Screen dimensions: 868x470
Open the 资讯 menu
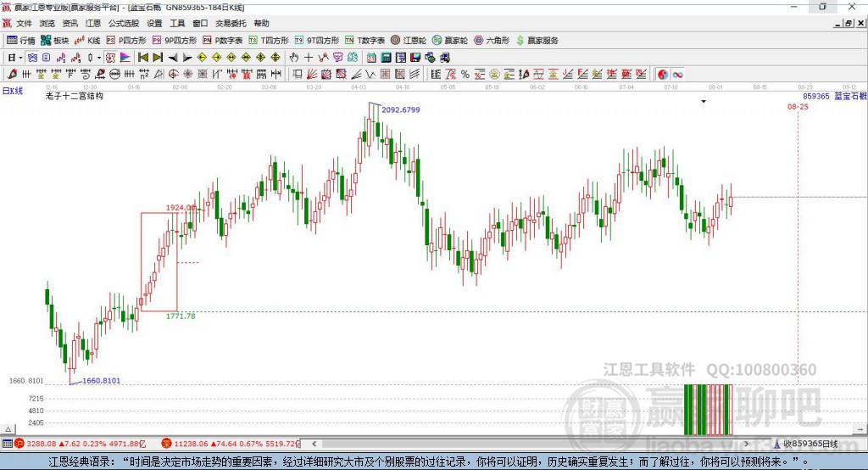(x=70, y=23)
